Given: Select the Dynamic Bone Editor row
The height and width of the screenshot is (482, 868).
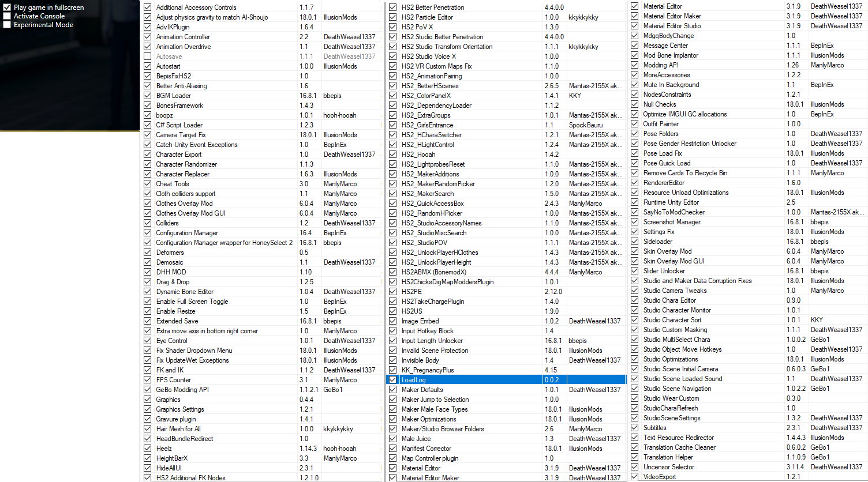Looking at the screenshot, I should point(263,292).
